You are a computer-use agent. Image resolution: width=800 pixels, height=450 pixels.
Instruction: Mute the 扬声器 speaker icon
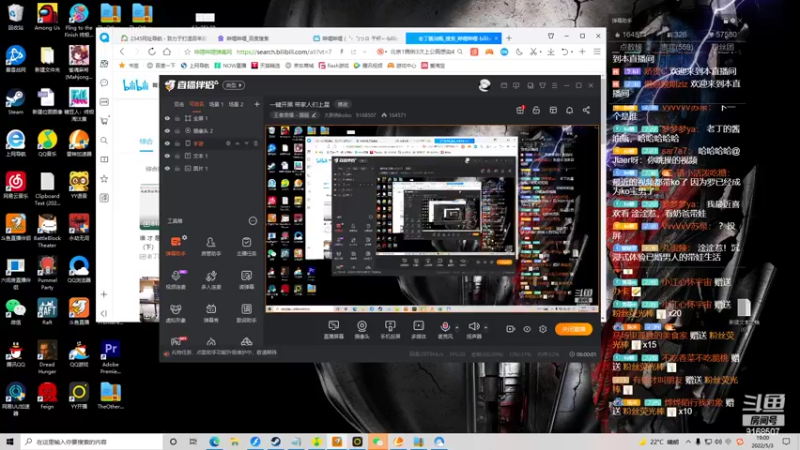[x=473, y=327]
